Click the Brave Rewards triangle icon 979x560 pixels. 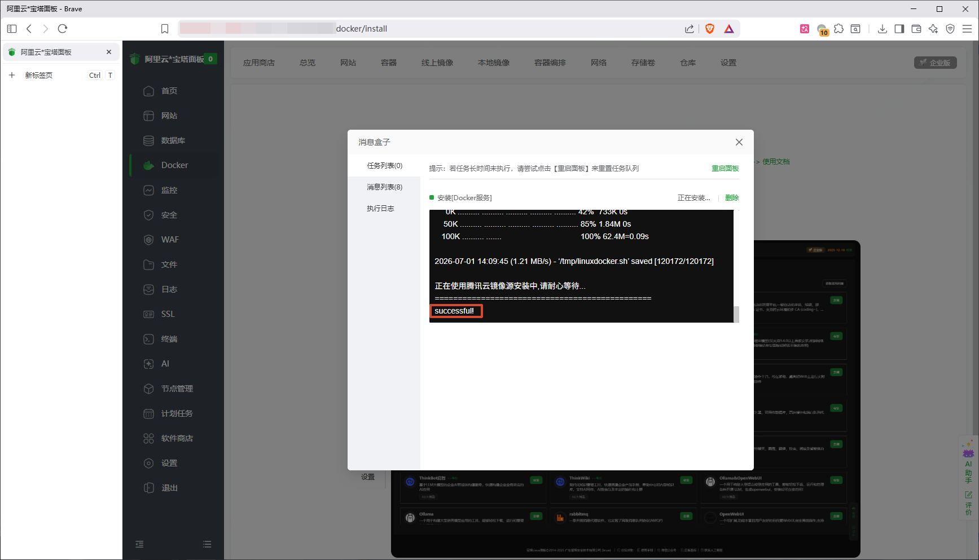click(x=729, y=29)
